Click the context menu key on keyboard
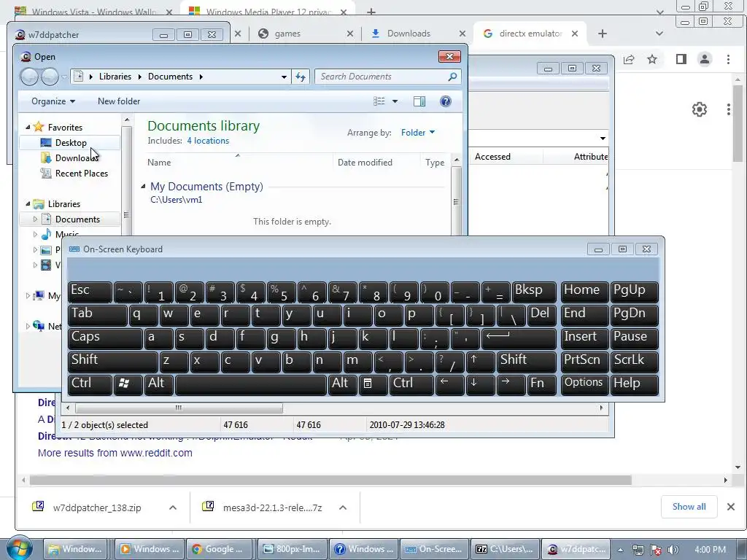 373,385
